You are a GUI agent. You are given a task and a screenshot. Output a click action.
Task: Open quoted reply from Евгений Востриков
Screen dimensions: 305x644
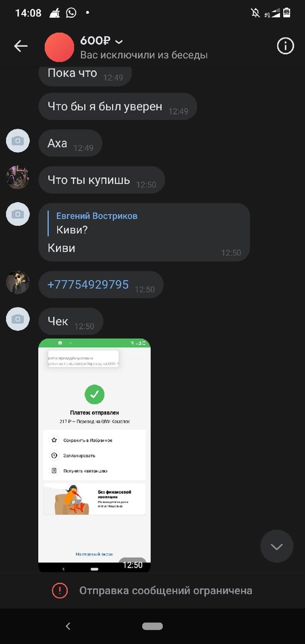pyautogui.click(x=97, y=223)
